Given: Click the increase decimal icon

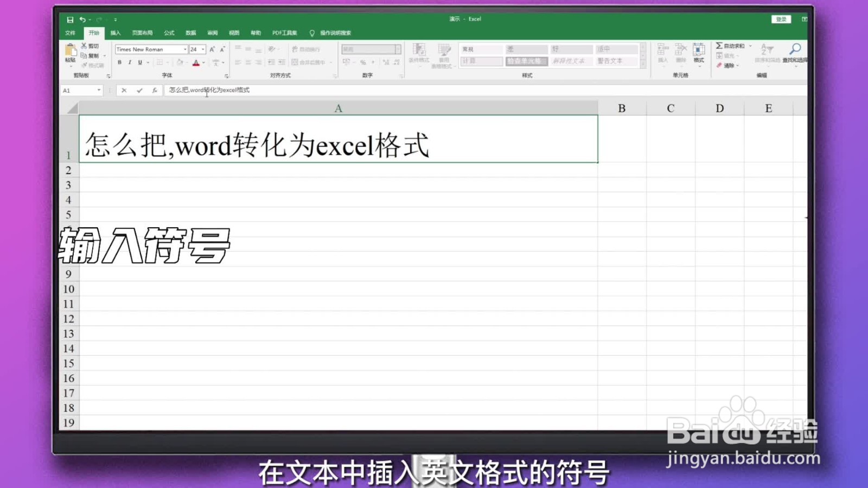Looking at the screenshot, I should (386, 62).
